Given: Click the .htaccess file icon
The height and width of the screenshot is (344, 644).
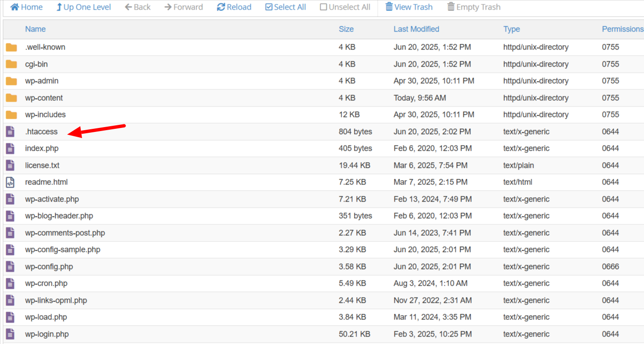Looking at the screenshot, I should coord(10,131).
